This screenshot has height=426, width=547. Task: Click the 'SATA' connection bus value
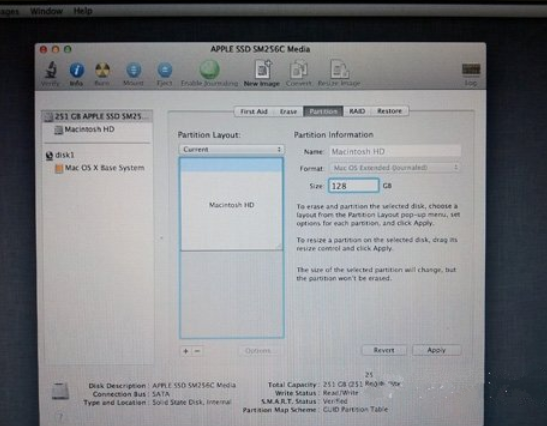click(x=161, y=394)
